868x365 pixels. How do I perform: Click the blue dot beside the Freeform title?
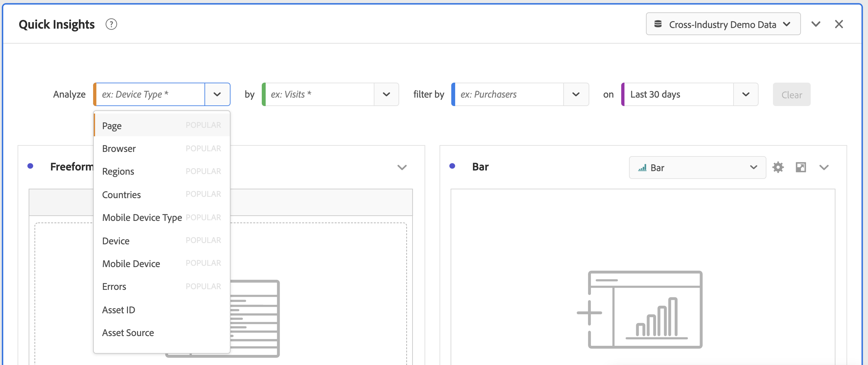(x=30, y=166)
